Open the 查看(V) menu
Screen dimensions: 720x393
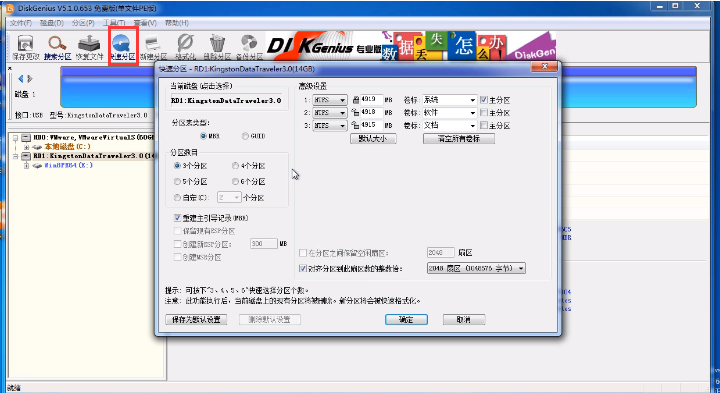pos(145,23)
